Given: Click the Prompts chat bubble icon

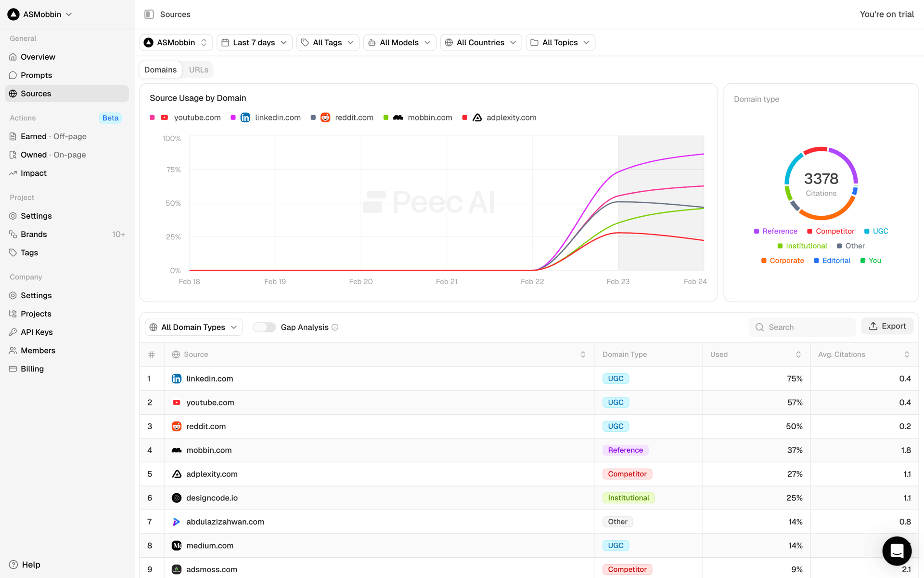Looking at the screenshot, I should coord(13,75).
